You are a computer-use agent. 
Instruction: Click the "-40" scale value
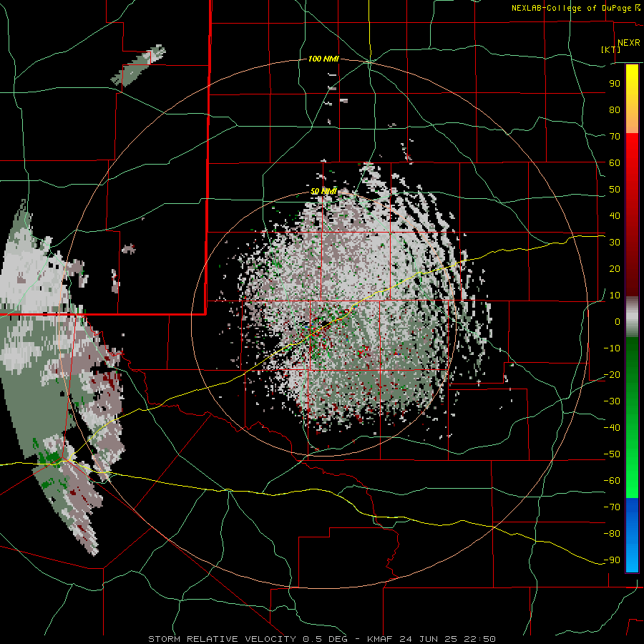(x=612, y=428)
